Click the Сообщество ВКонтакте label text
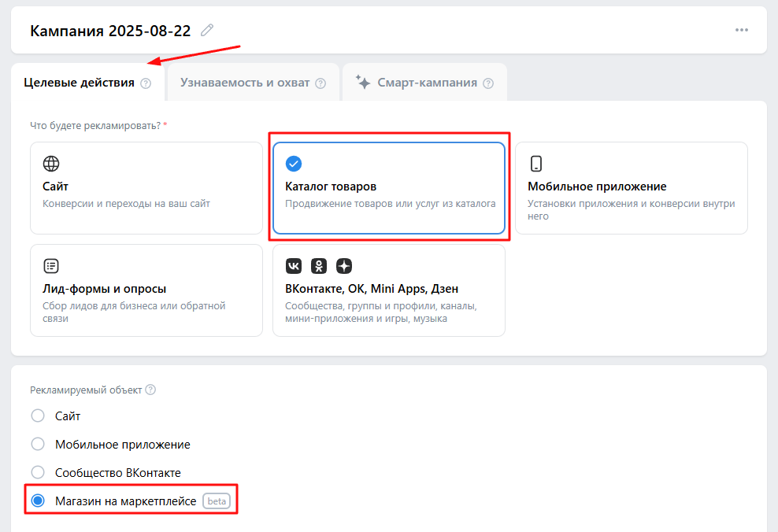This screenshot has height=532, width=778. tap(117, 472)
